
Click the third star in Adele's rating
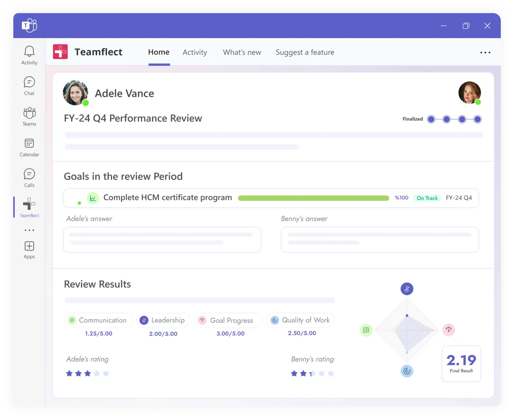coord(88,373)
